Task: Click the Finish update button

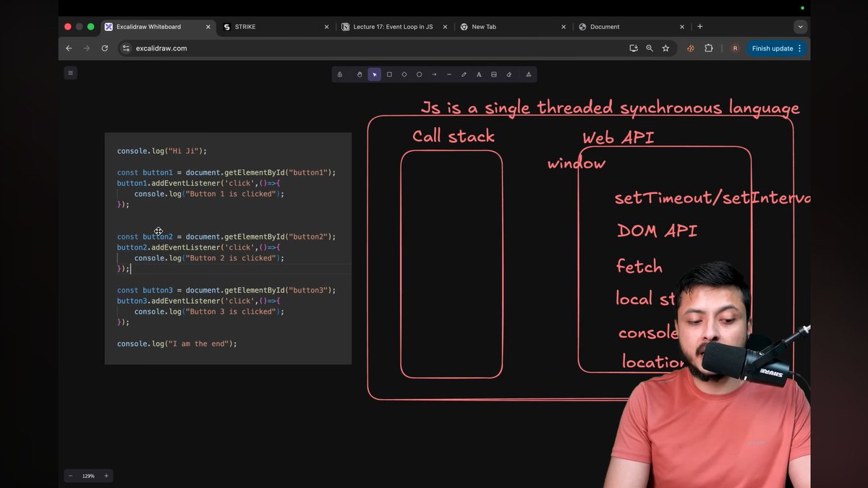Action: 773,48
